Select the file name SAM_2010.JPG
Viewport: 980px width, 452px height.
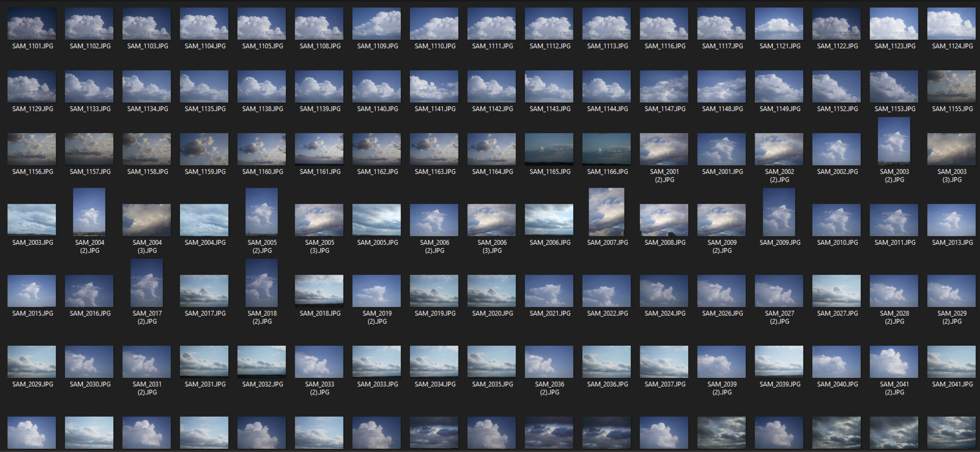click(x=837, y=243)
